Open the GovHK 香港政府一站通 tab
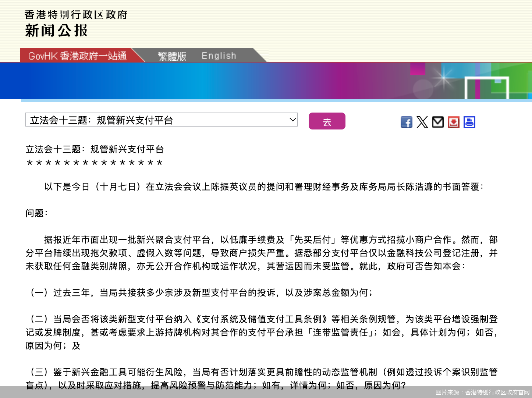Viewport: 532px width, 398px height. pos(77,56)
